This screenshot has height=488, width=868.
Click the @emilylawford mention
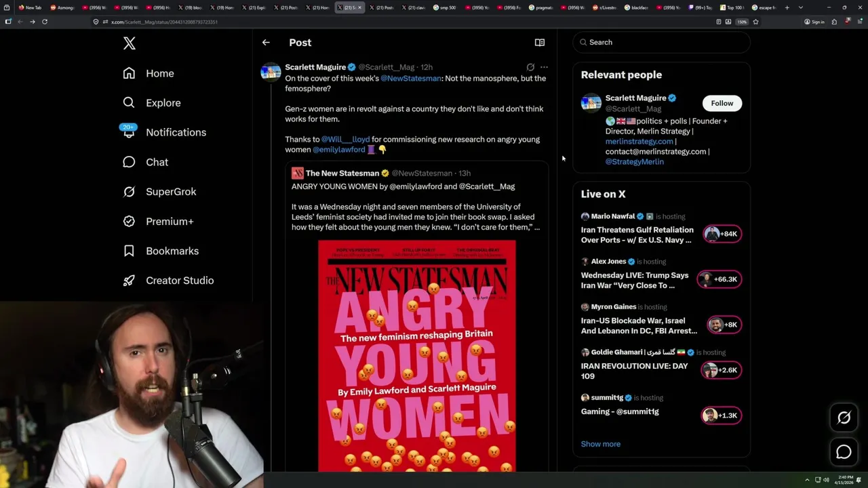coord(339,150)
